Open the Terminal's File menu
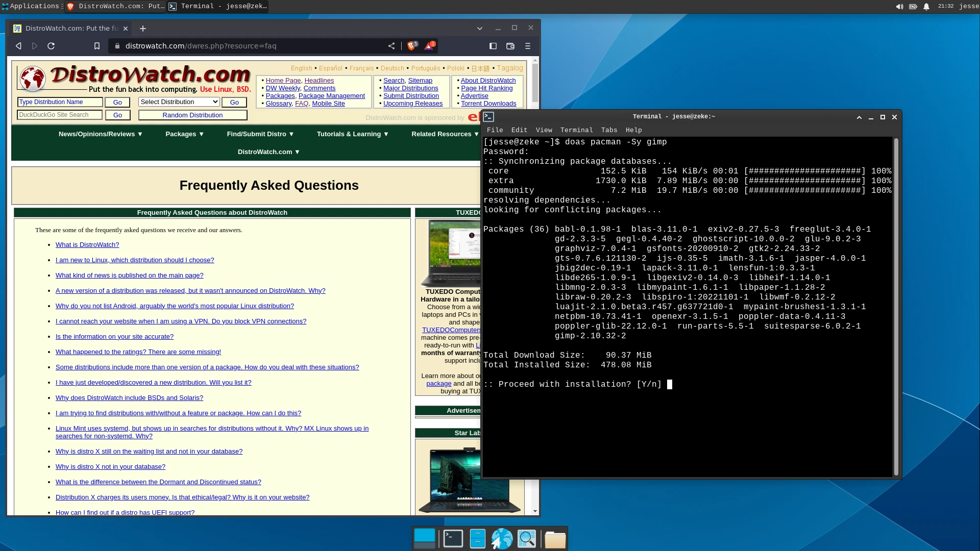 (x=495, y=130)
